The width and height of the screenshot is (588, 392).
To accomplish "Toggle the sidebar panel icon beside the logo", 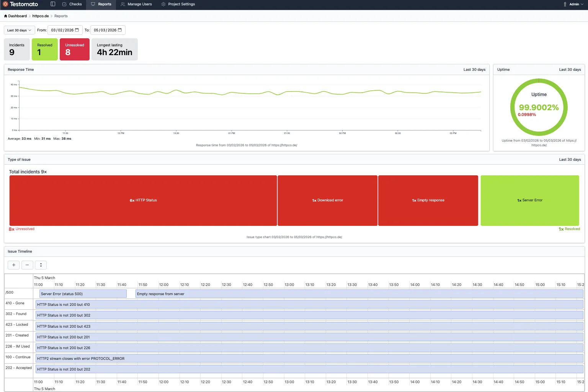I will [52, 4].
